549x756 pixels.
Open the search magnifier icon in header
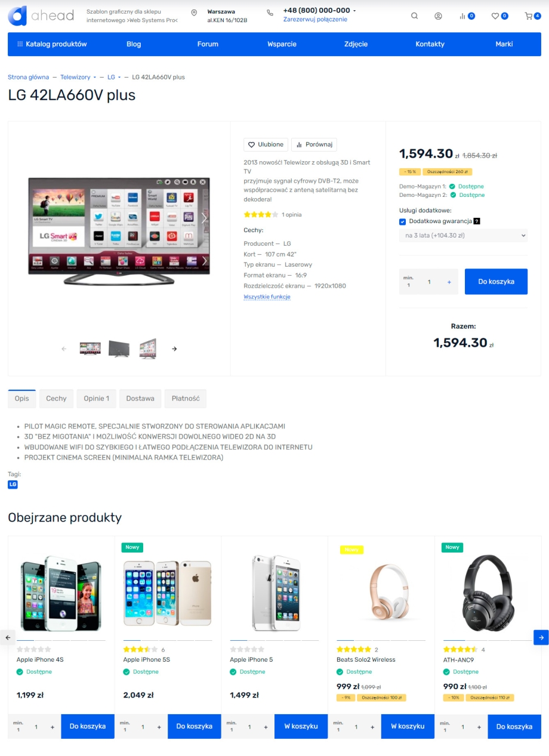point(414,16)
